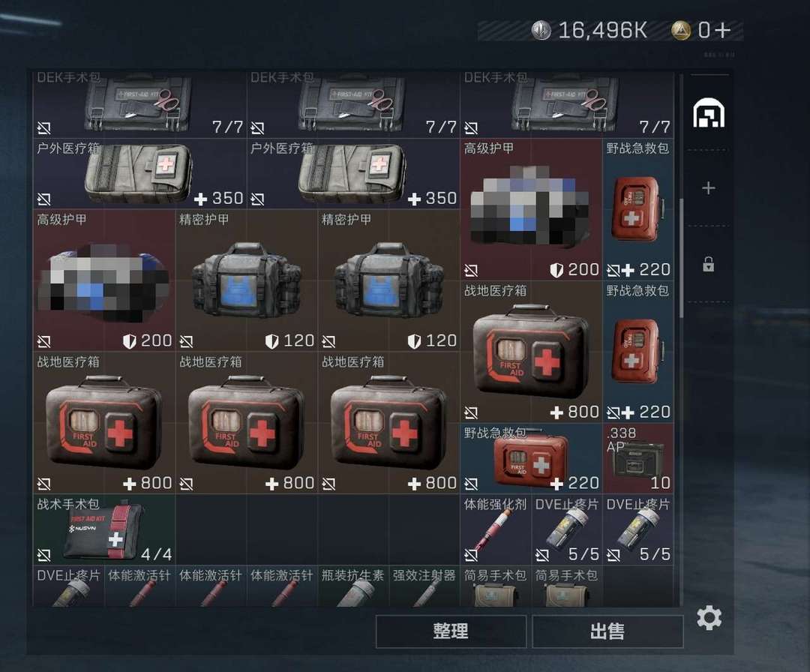Click the gold currency coin icon
Viewport: 810px width, 672px height.
click(x=681, y=30)
